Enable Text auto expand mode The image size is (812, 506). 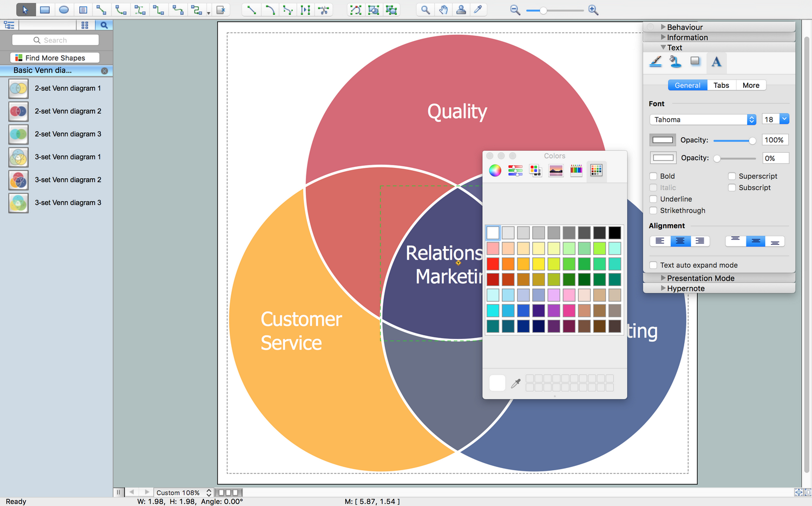[x=653, y=265]
